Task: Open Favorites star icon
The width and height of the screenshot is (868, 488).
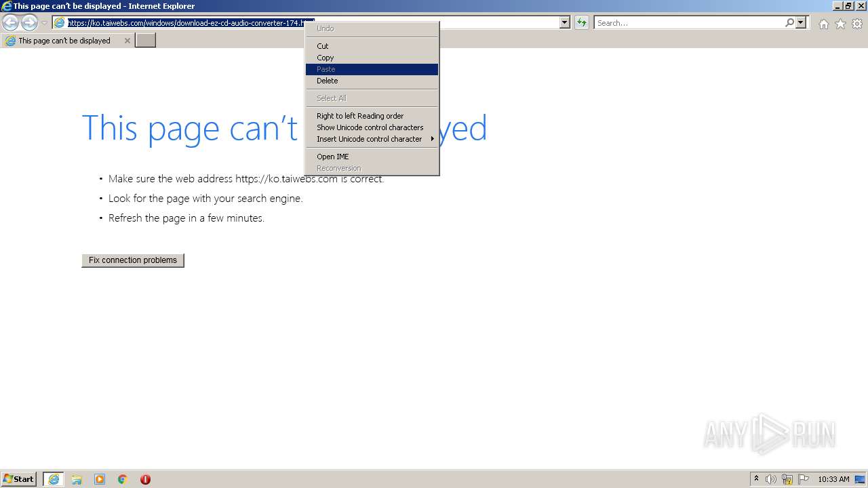Action: (840, 24)
